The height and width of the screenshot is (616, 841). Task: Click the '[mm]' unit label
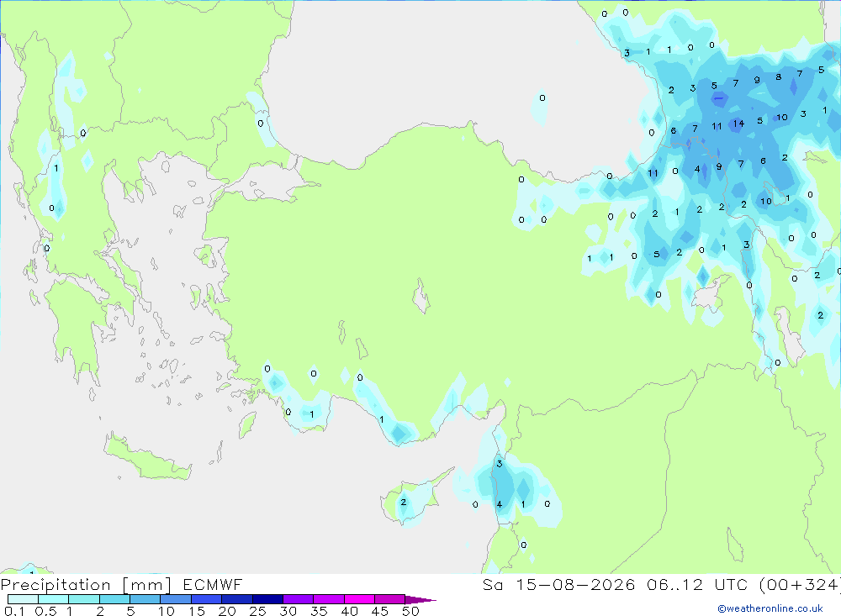(x=147, y=585)
